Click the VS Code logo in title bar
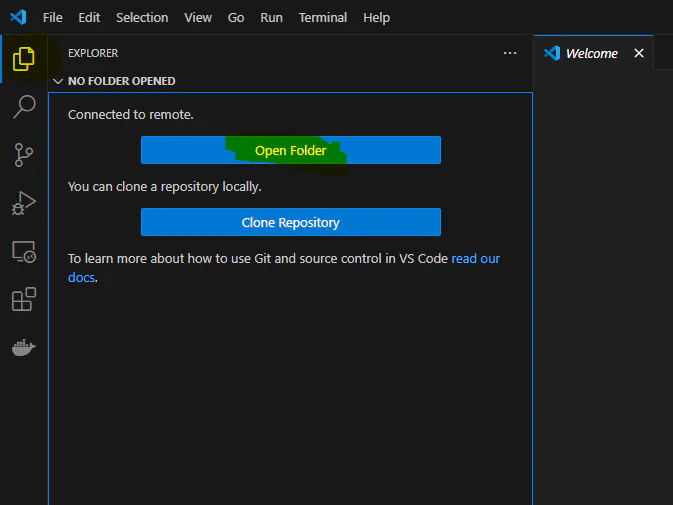The width and height of the screenshot is (673, 505). [18, 17]
